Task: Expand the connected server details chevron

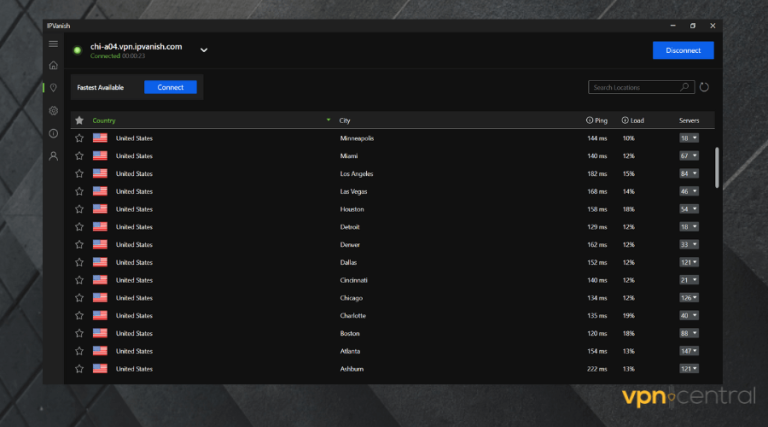Action: (203, 49)
